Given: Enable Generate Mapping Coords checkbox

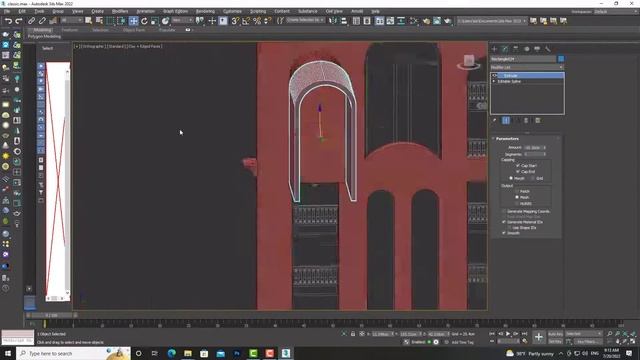Looking at the screenshot, I should pyautogui.click(x=504, y=211).
